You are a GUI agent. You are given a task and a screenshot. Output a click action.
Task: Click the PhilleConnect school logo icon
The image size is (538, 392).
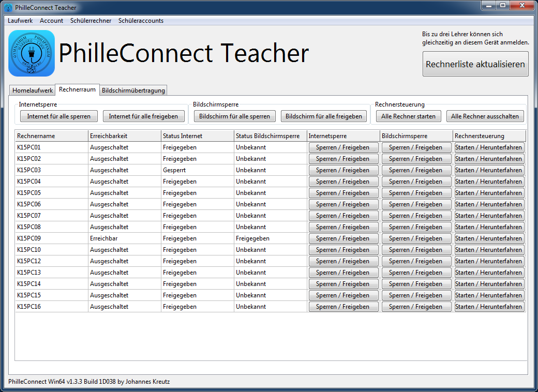[32, 53]
